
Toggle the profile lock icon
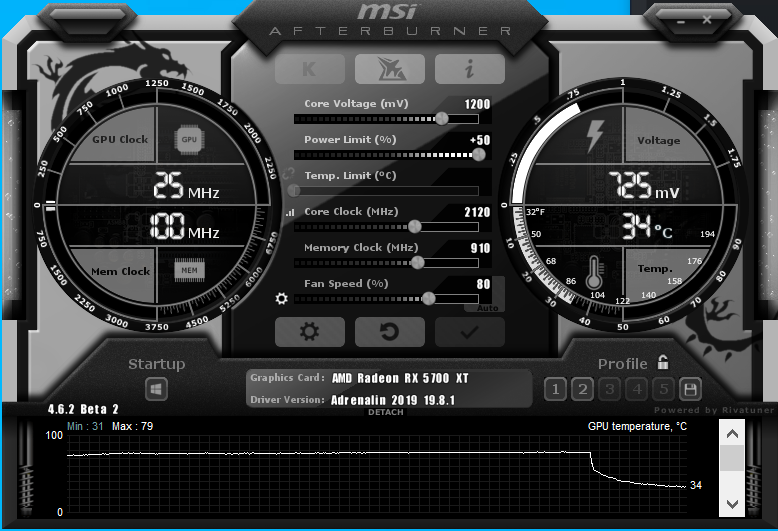[x=663, y=362]
